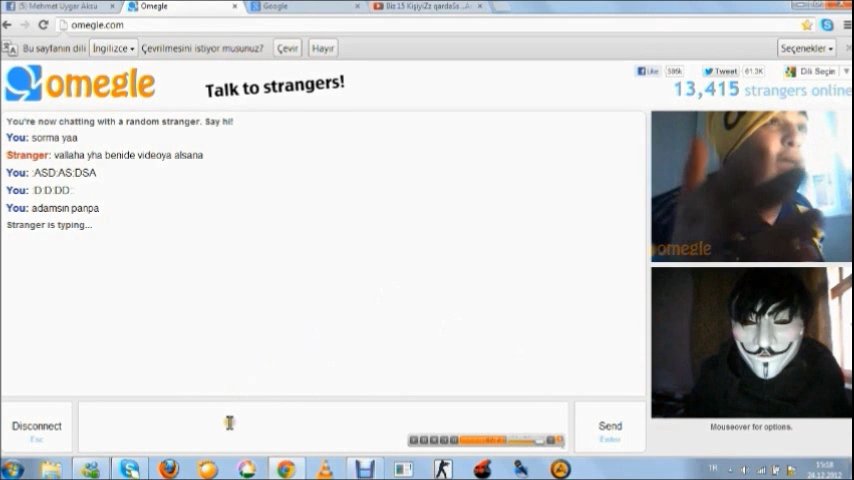
Task: Open the Chrome menu icon
Action: pos(848,25)
